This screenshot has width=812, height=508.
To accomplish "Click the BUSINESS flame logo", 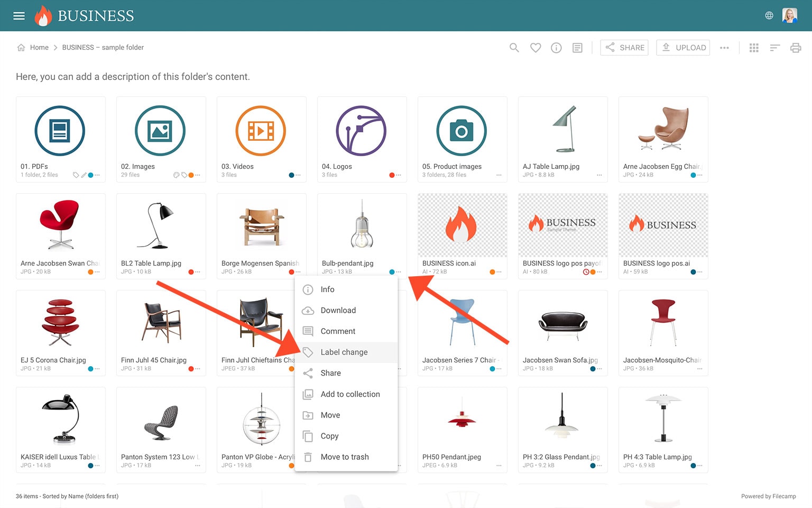I will [85, 16].
